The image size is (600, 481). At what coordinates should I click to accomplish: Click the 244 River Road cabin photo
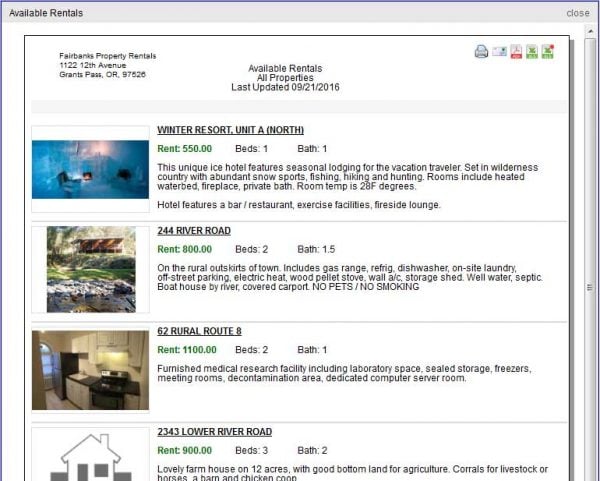click(90, 269)
